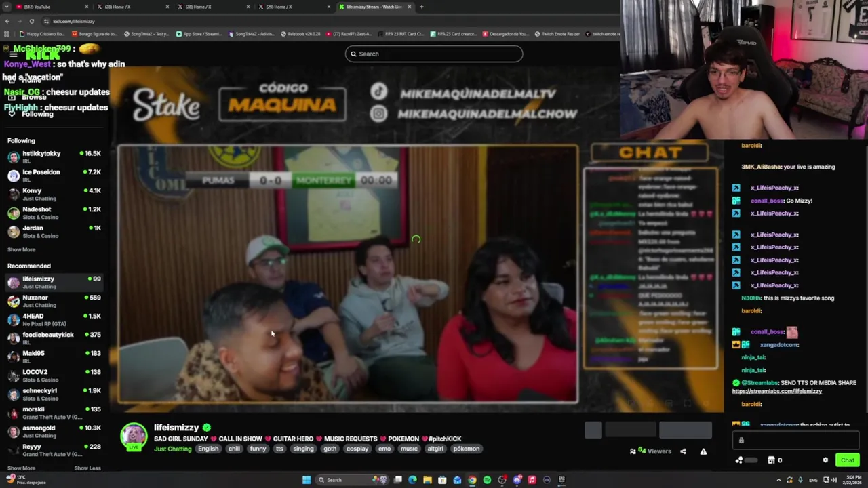Open the FIFA 23 Card creator bookmark
The width and height of the screenshot is (868, 488).
coord(453,34)
